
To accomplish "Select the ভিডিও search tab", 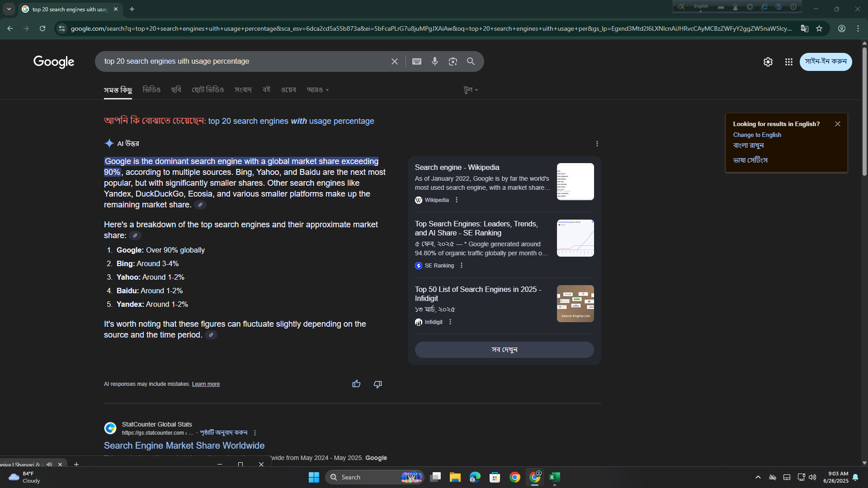I will coord(151,90).
